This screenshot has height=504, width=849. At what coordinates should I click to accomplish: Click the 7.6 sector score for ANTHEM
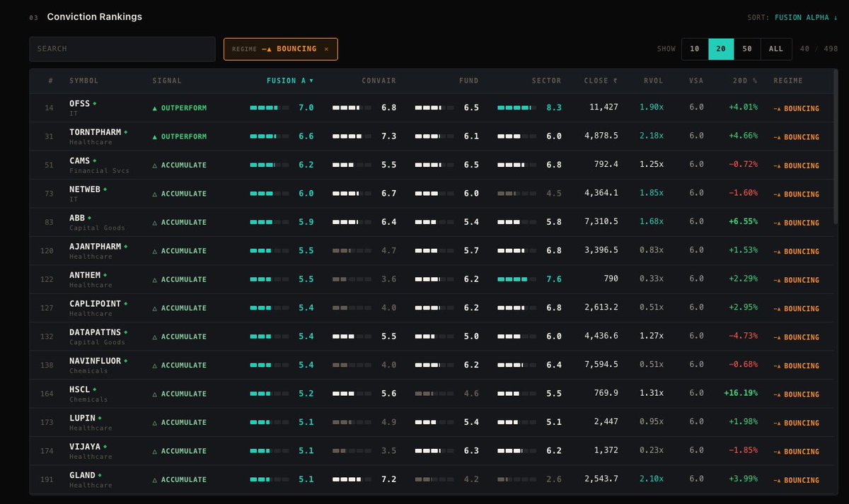pos(554,279)
